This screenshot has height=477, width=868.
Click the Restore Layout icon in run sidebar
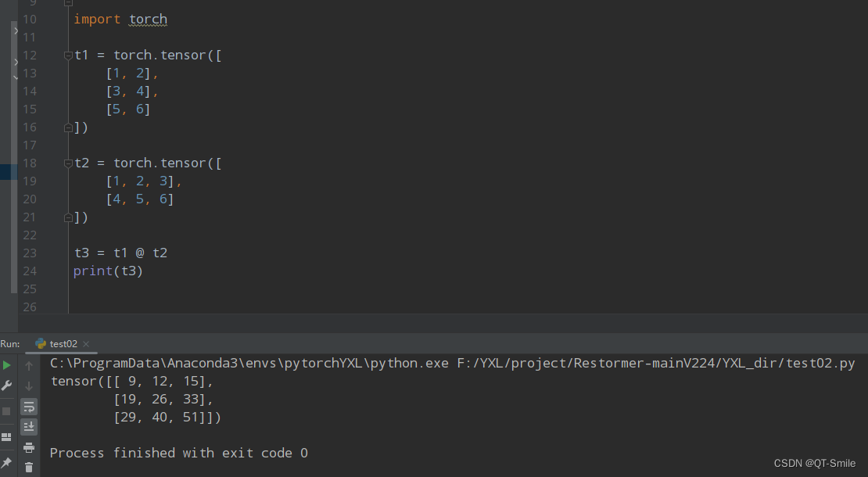tap(6, 436)
